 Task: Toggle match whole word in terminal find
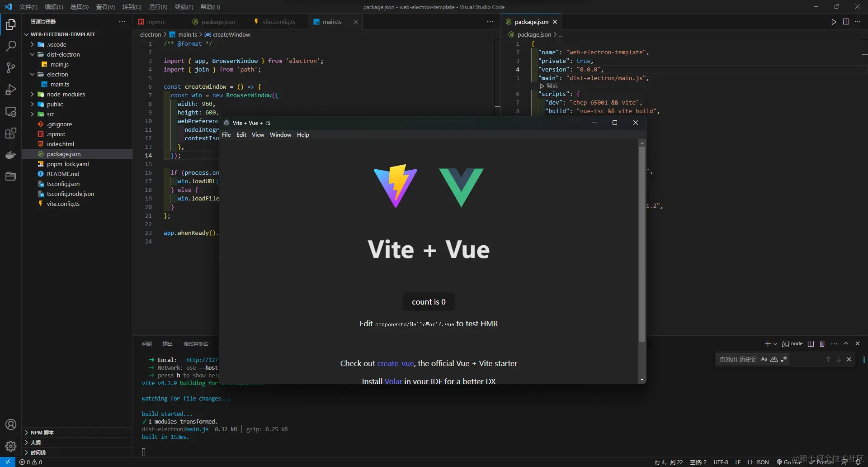(x=774, y=359)
